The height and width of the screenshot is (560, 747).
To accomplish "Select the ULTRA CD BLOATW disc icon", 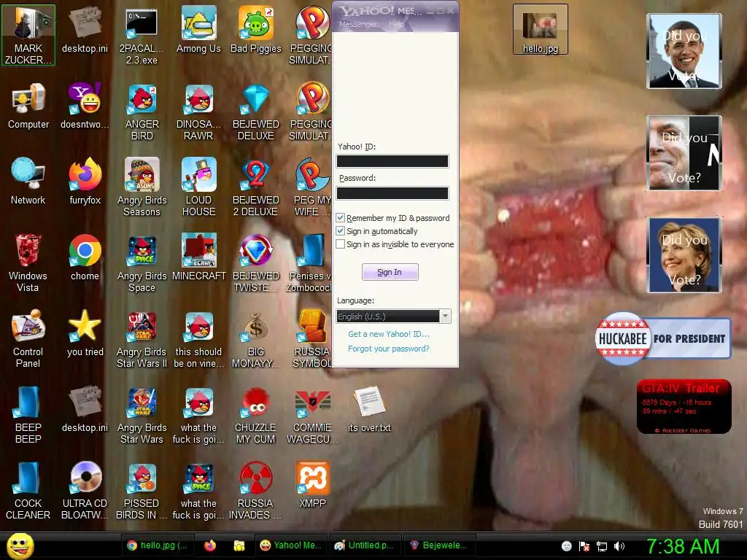I will tap(85, 491).
